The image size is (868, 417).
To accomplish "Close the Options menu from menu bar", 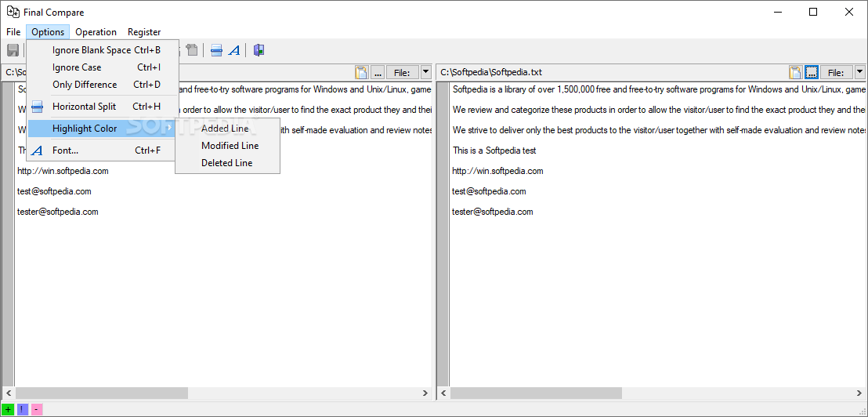I will [48, 32].
